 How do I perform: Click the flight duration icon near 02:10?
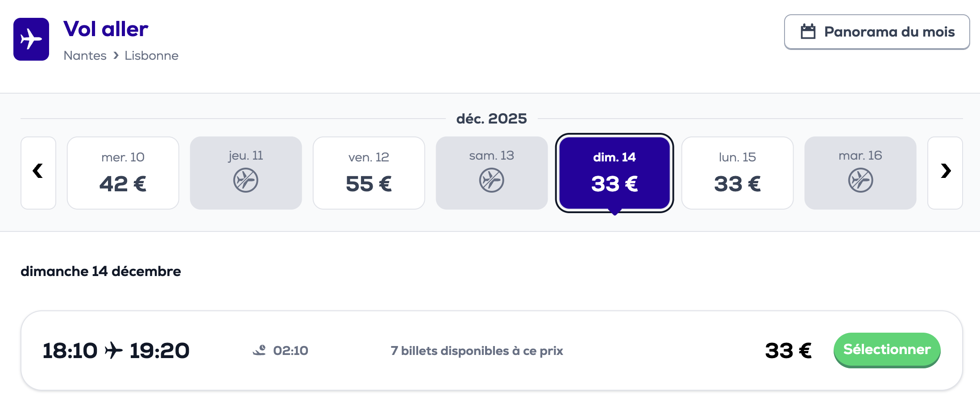click(259, 350)
